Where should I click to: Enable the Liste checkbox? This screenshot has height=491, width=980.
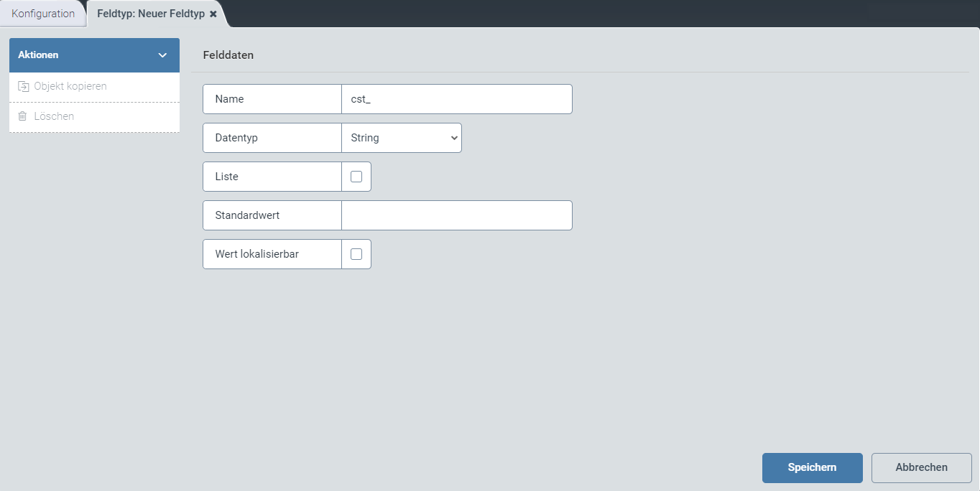tap(356, 177)
